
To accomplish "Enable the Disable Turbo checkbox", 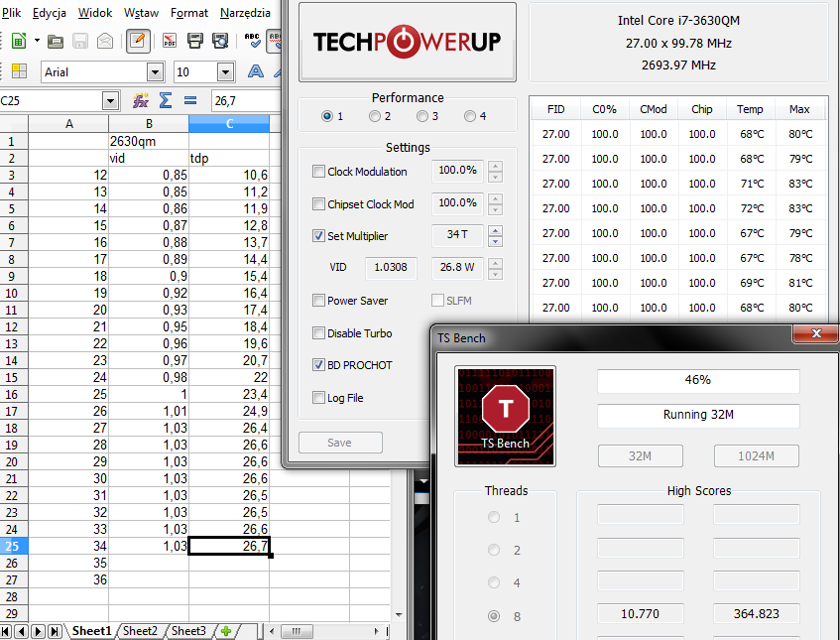I will (318, 332).
